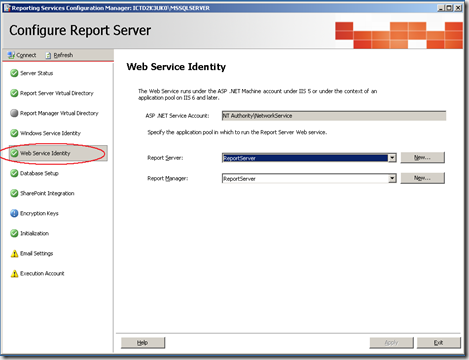Click the Help button
The height and width of the screenshot is (360, 469).
(143, 342)
